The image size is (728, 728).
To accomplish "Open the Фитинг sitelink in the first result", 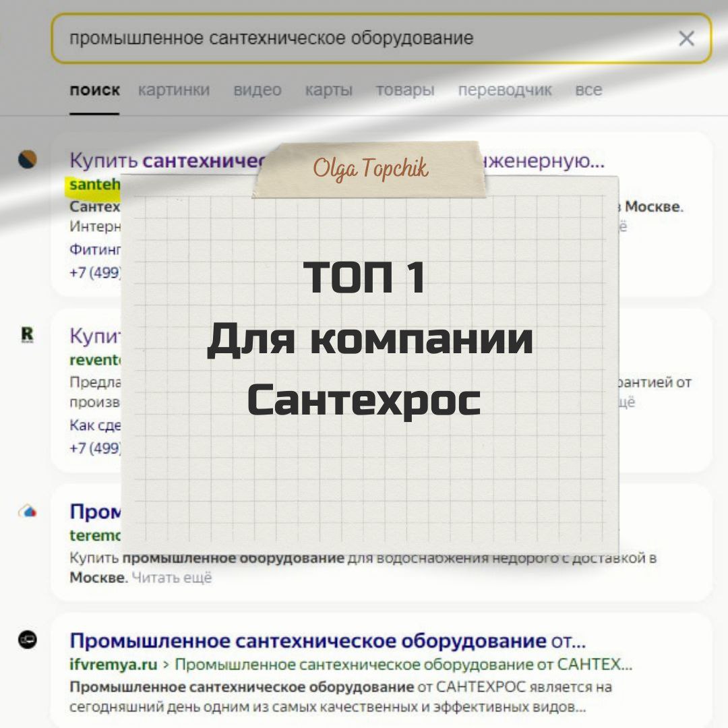I will [95, 249].
